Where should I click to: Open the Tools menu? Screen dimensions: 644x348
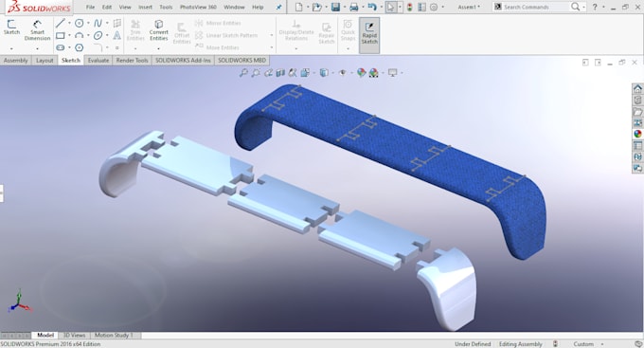pos(166,7)
